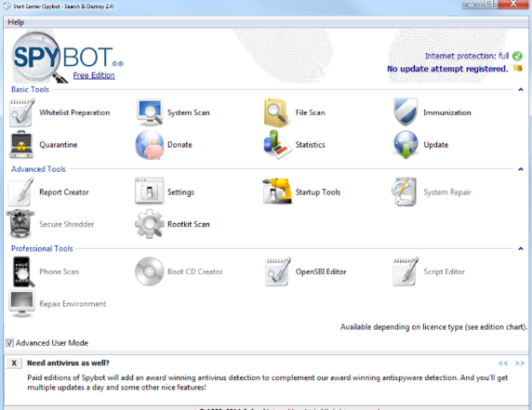The width and height of the screenshot is (532, 410).
Task: Click the Startup Tools label
Action: tap(318, 192)
